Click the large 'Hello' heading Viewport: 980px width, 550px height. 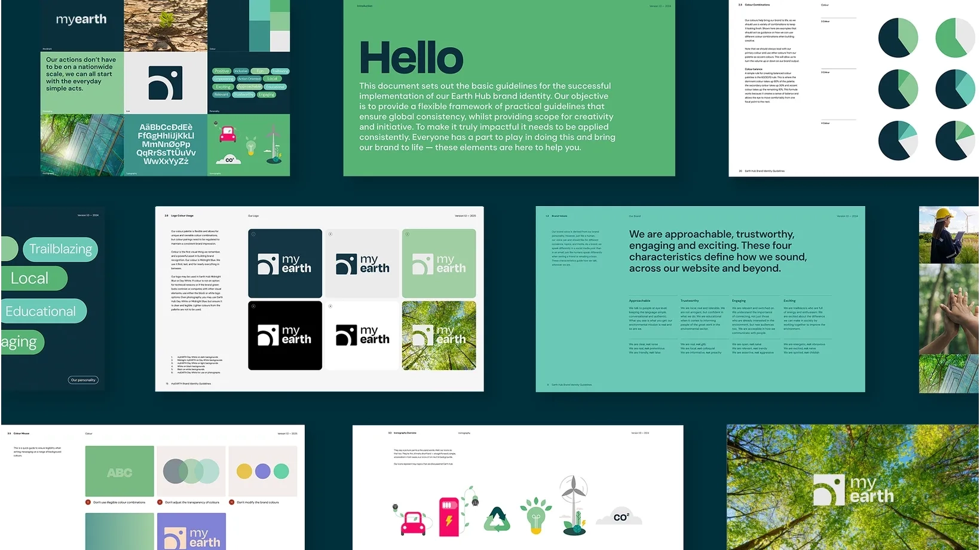[x=411, y=59]
